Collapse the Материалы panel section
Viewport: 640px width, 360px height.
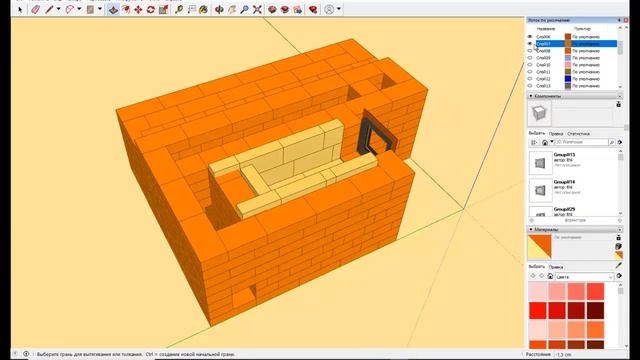point(531,229)
